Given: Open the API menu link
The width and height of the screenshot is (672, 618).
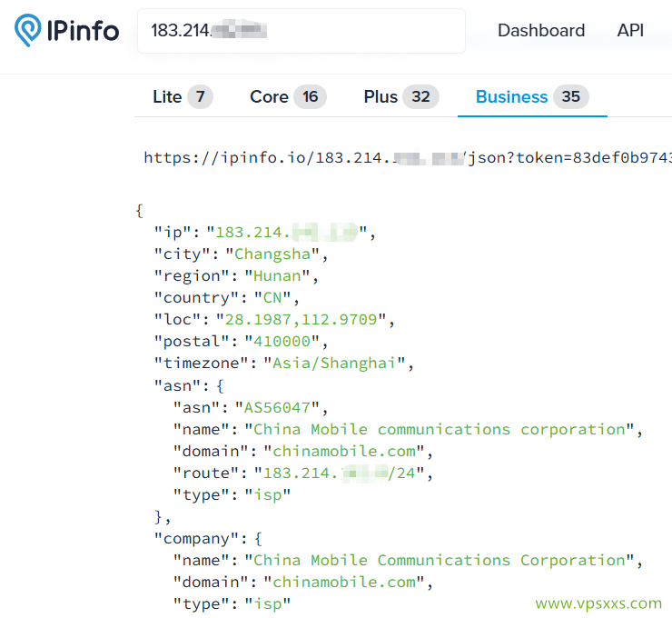Looking at the screenshot, I should 630,31.
